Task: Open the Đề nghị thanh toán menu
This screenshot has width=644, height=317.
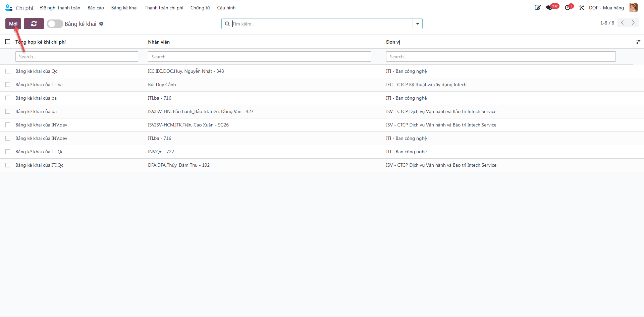Action: 60,8
